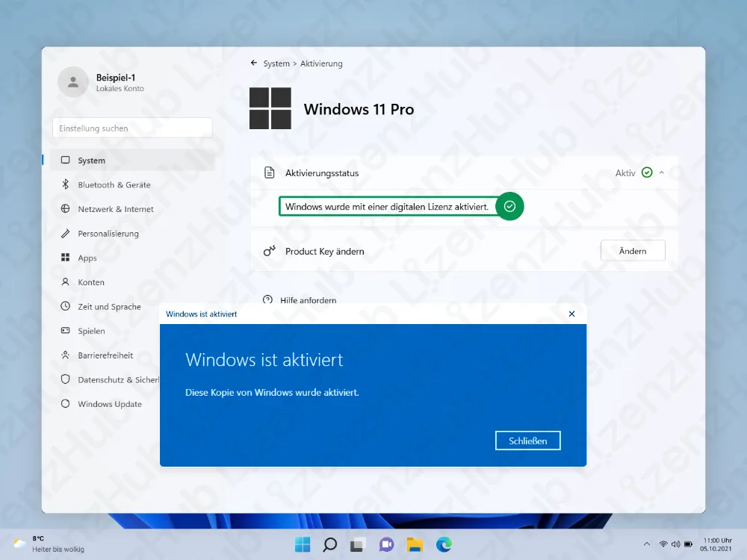747x560 pixels.
Task: Launch Microsoft Edge from the taskbar
Action: (x=444, y=544)
